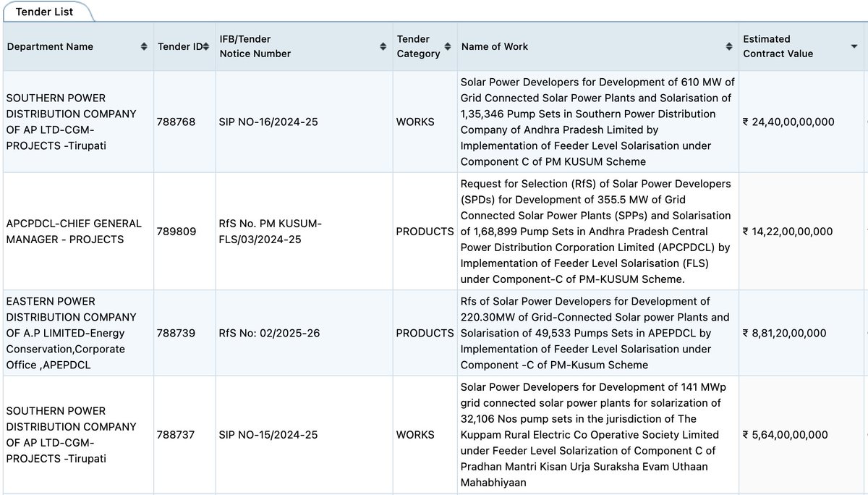Screen dimensions: 868x495
Task: Click PRODUCTS category for tender 788739
Action: (425, 333)
